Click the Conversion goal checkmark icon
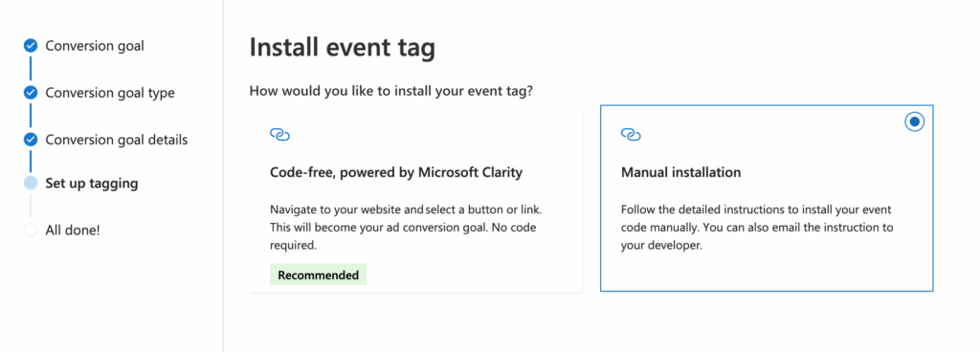The width and height of the screenshot is (980, 352). (31, 46)
